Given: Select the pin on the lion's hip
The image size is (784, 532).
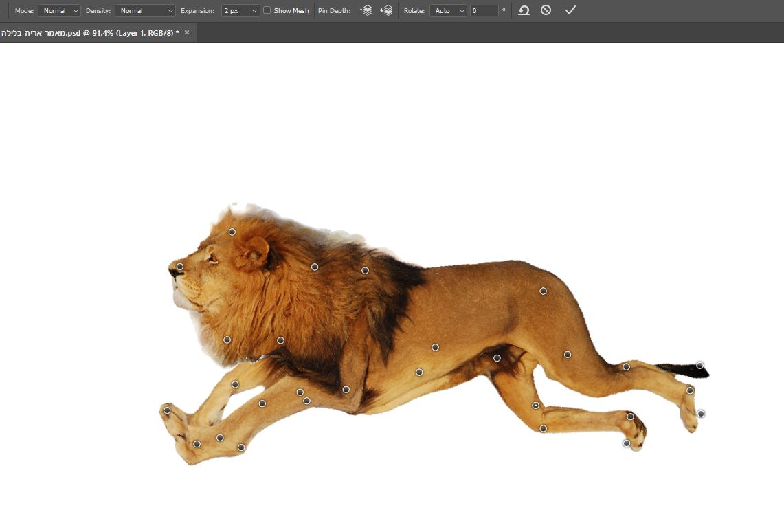Looking at the screenshot, I should coord(543,291).
